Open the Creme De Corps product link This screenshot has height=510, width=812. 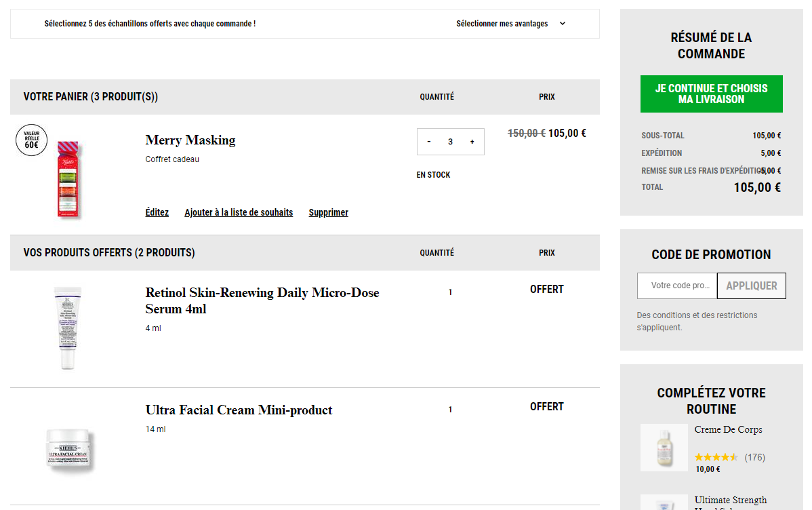point(728,429)
